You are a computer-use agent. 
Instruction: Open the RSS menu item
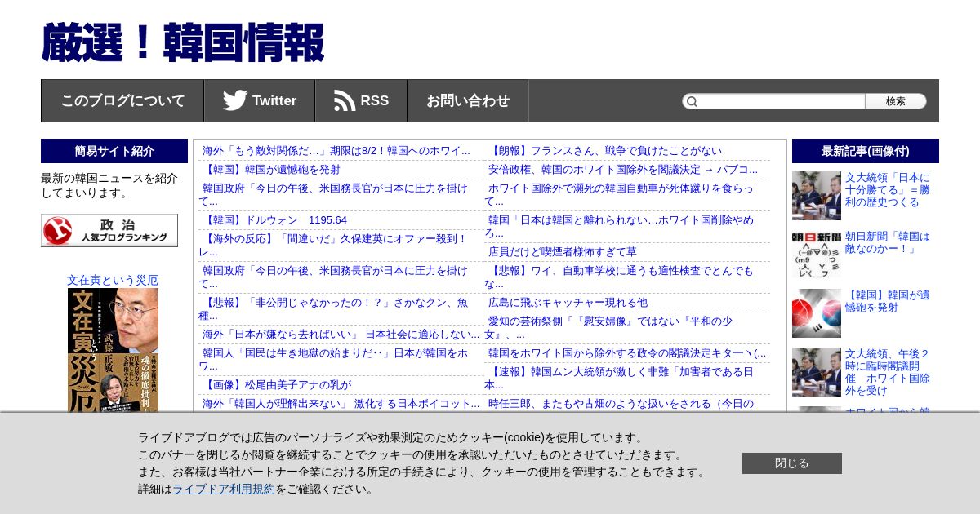click(361, 101)
